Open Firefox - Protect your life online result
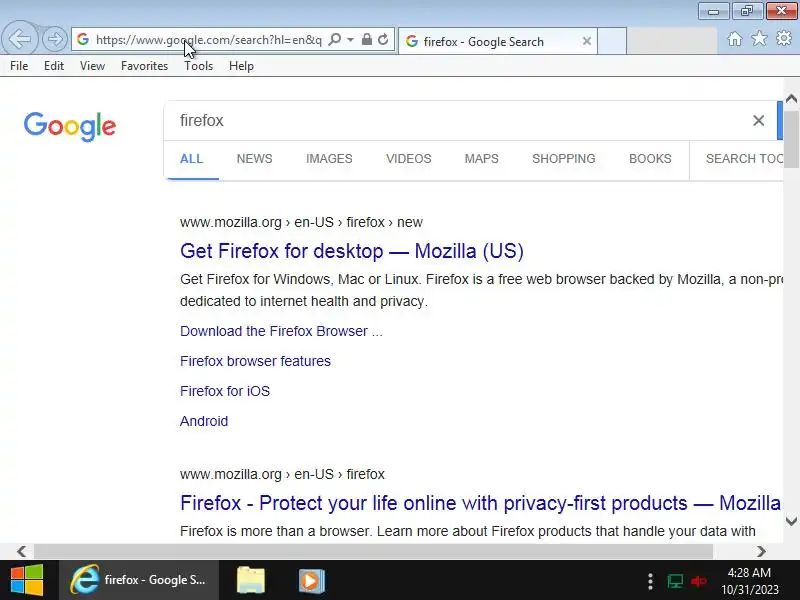The width and height of the screenshot is (800, 600). (x=480, y=503)
